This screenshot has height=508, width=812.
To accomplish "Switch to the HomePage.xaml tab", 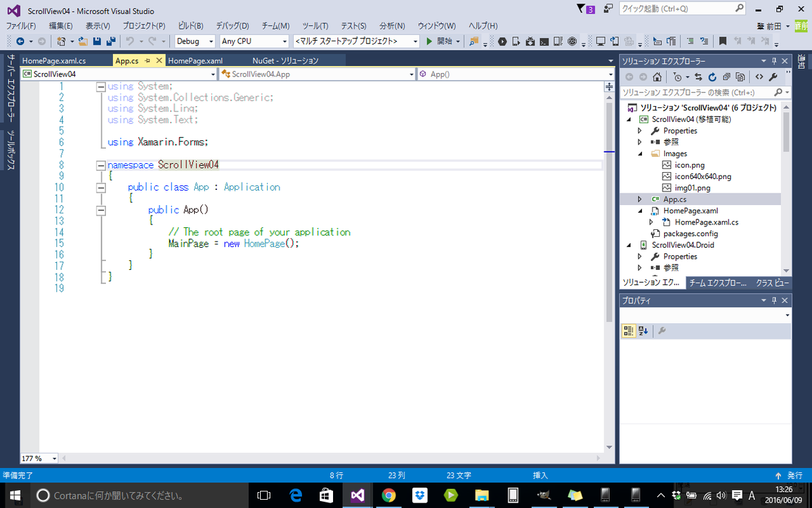I will click(195, 61).
